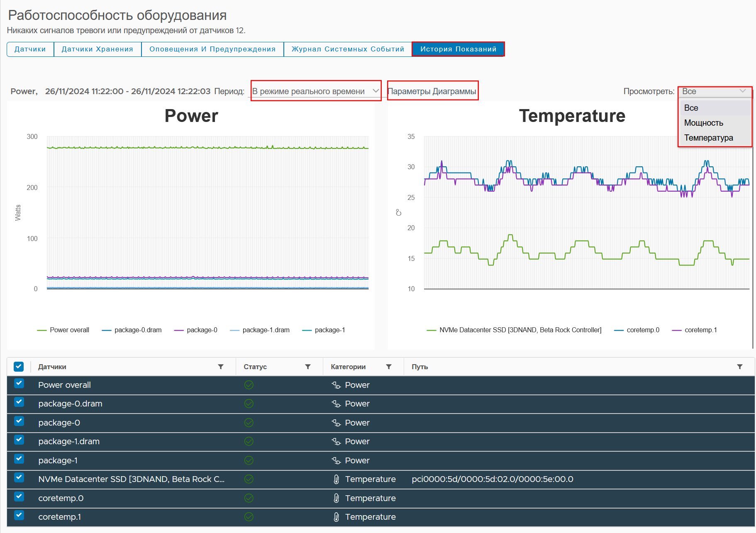Click power category icon in package-1 row

pos(336,460)
